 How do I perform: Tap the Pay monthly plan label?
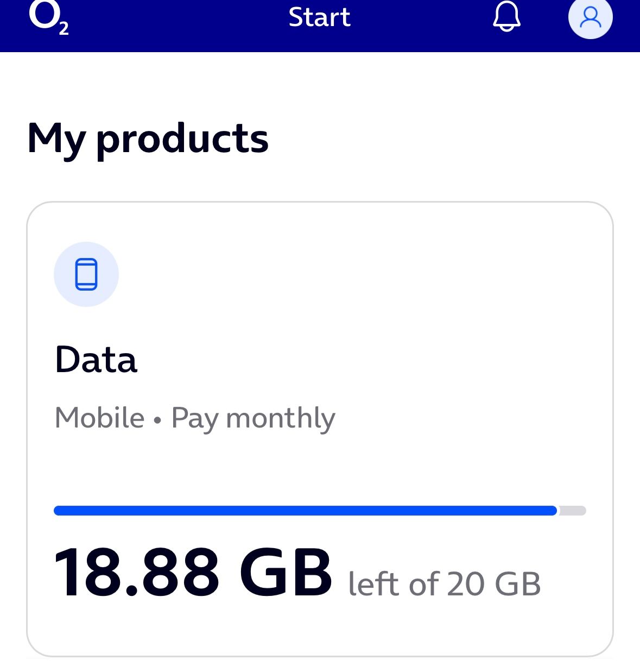[x=253, y=419]
